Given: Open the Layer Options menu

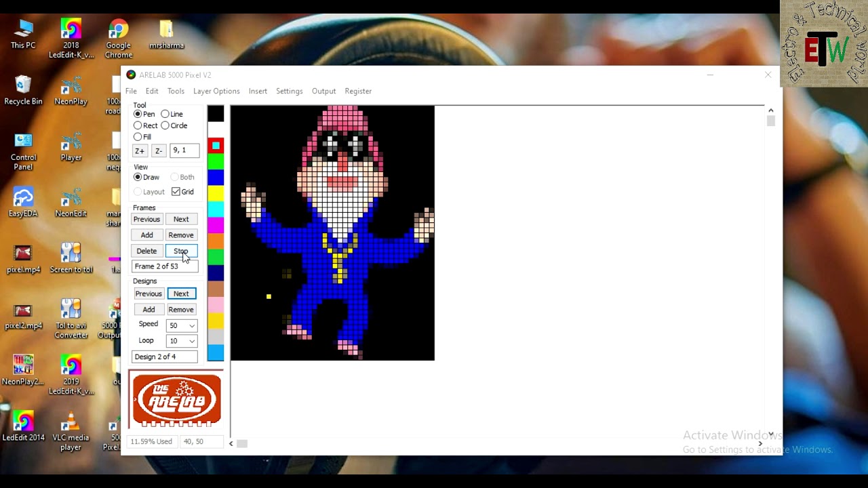Looking at the screenshot, I should [x=216, y=91].
